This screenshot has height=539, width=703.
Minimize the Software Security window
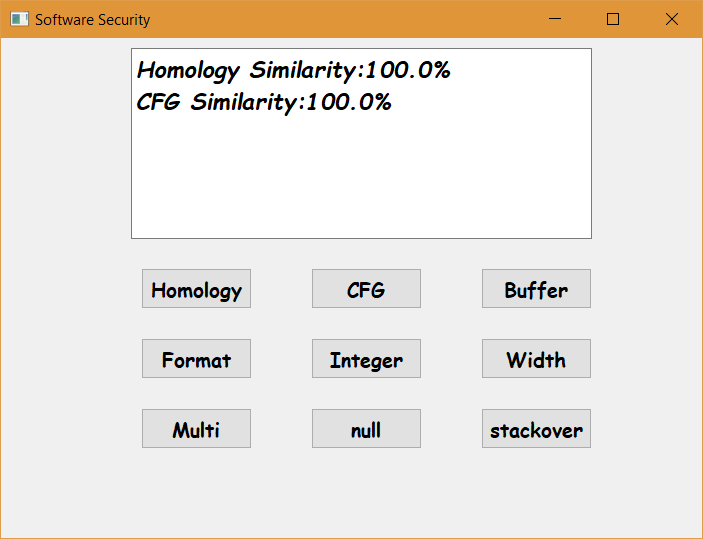click(x=555, y=19)
